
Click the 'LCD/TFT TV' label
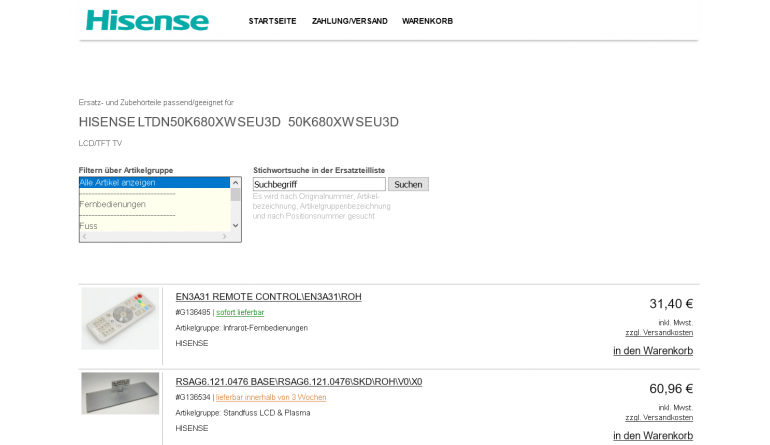tap(100, 143)
